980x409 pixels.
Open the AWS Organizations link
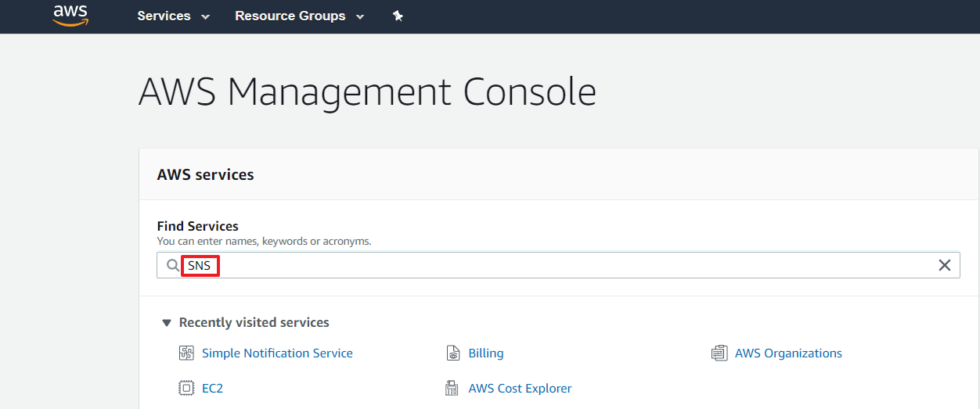[788, 353]
